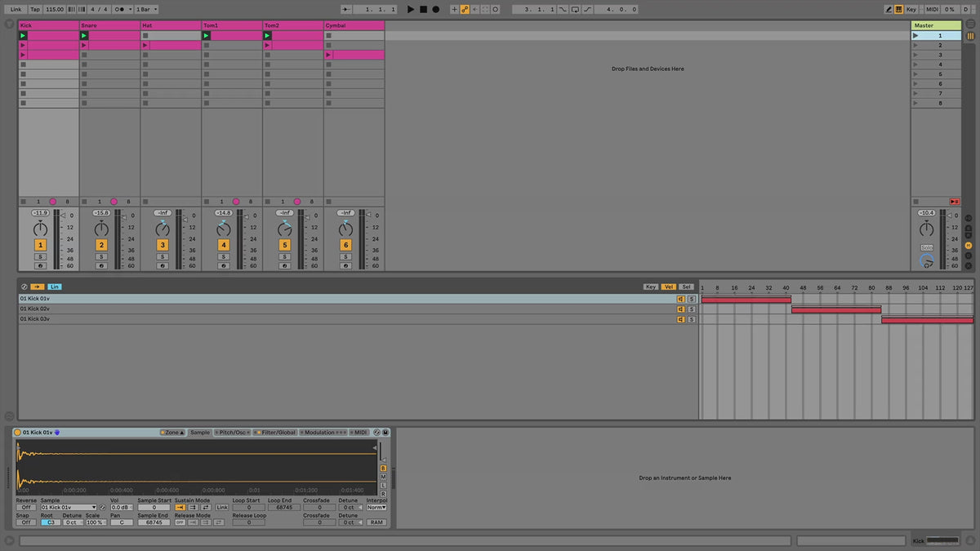Screen dimensions: 980x551
Task: Launch the Kick track's first clip
Action: click(x=24, y=36)
